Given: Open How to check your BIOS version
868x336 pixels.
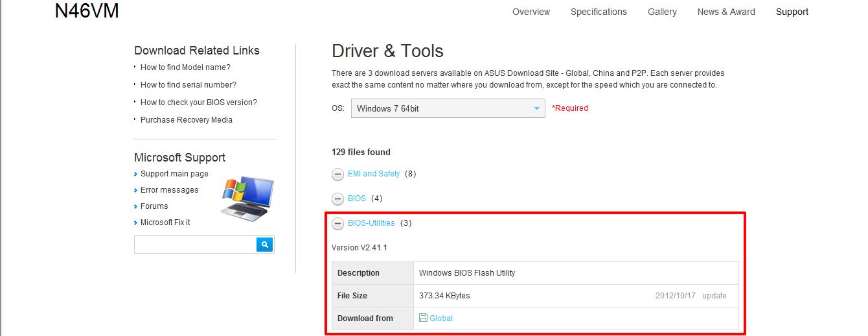Looking at the screenshot, I should [199, 102].
